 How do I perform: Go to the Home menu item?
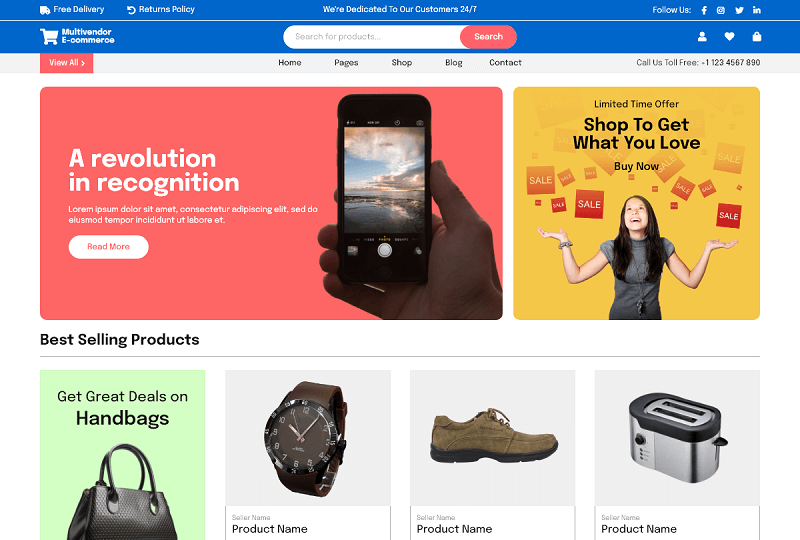(290, 63)
